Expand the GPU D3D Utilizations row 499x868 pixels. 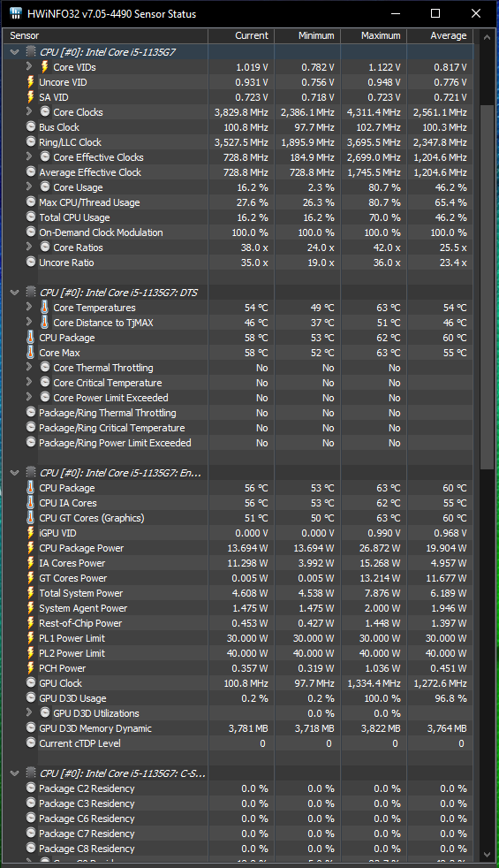pos(29,712)
